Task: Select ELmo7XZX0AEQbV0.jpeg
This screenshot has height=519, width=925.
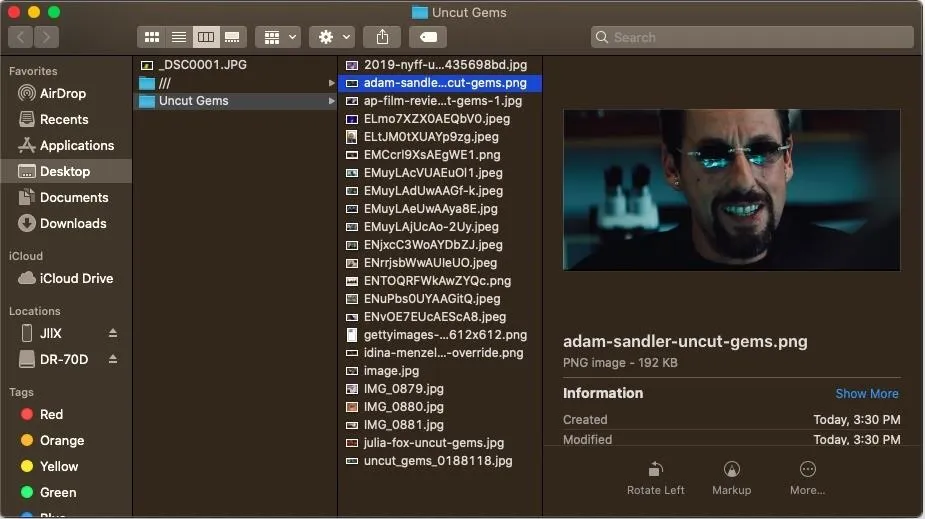Action: (x=441, y=119)
